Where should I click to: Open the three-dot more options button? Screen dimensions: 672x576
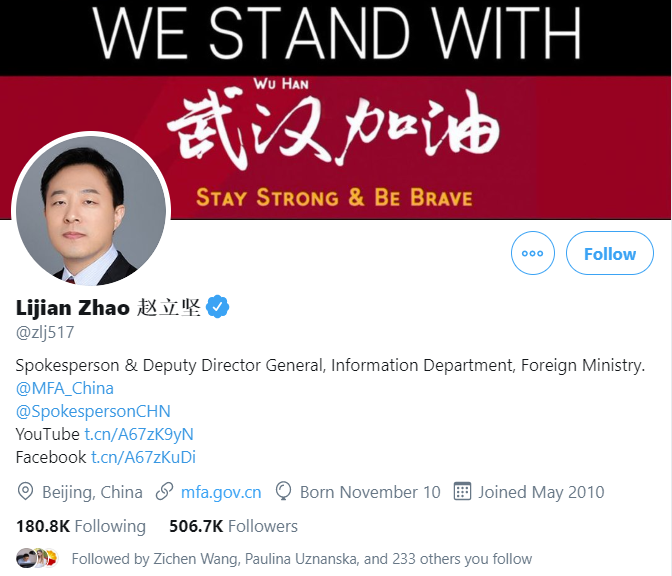pos(533,253)
